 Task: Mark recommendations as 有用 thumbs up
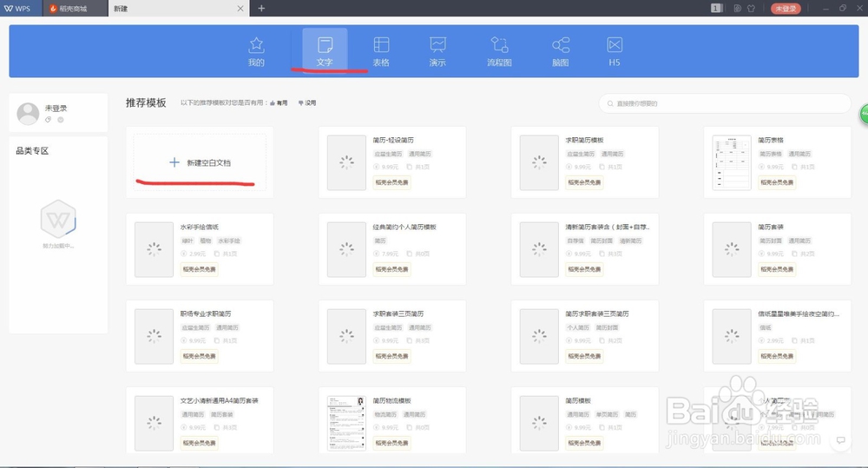pos(279,103)
